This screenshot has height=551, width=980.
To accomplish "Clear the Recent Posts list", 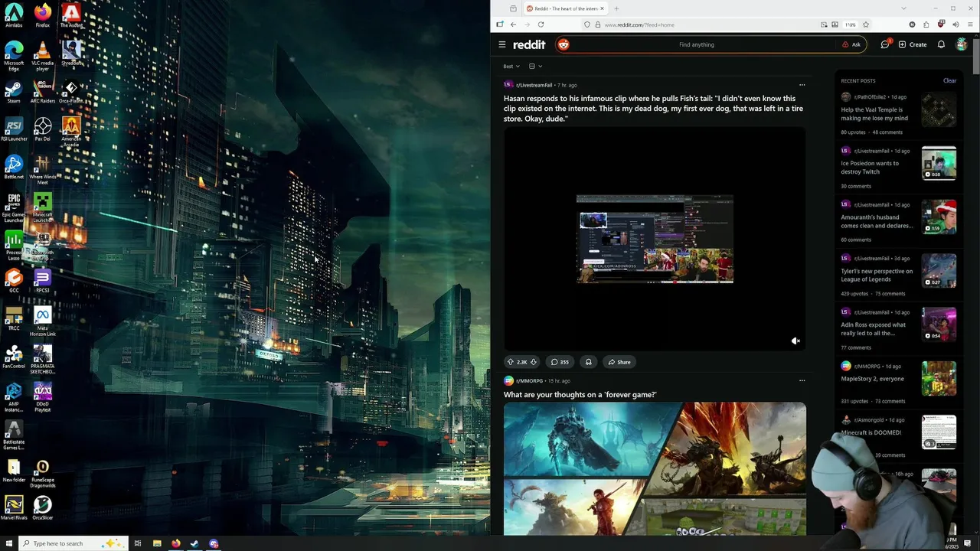I will (949, 80).
